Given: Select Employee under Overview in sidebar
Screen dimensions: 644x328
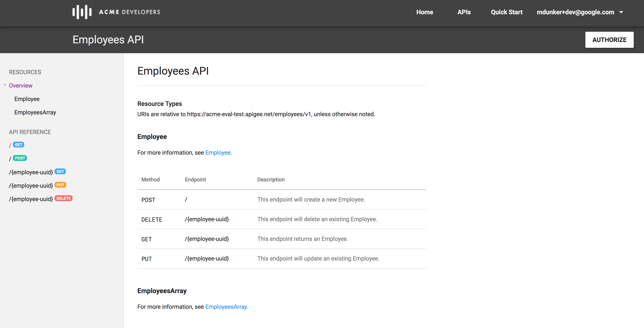Looking at the screenshot, I should pos(27,99).
